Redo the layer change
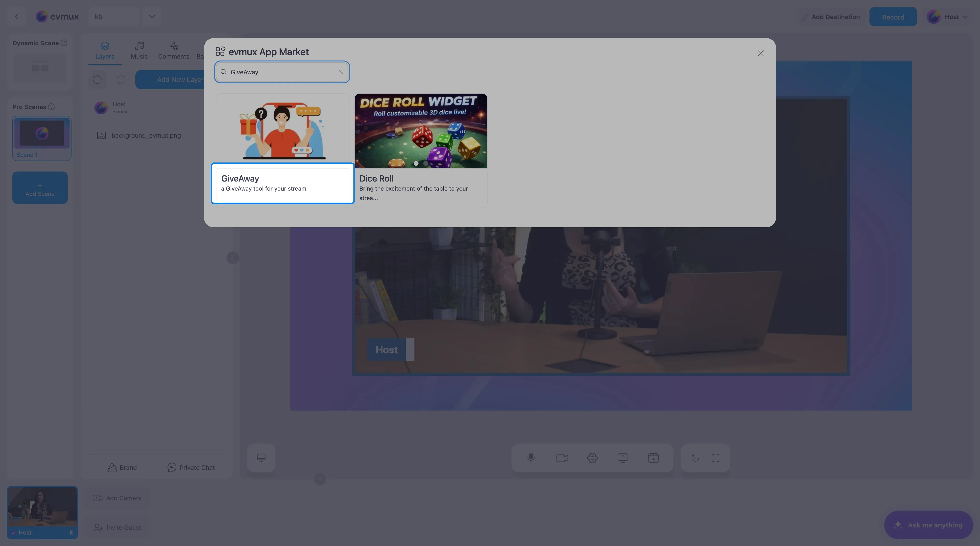This screenshot has height=546, width=980. [x=121, y=80]
